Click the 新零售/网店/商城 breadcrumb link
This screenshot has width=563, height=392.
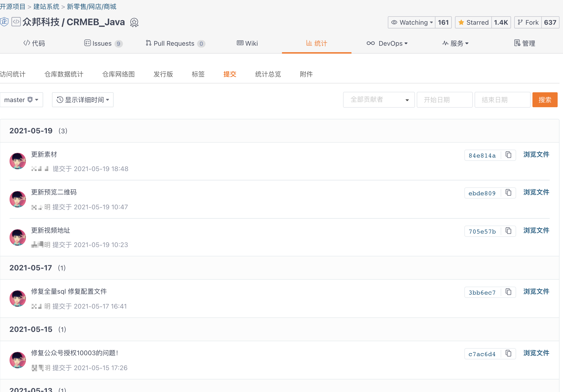tap(91, 7)
